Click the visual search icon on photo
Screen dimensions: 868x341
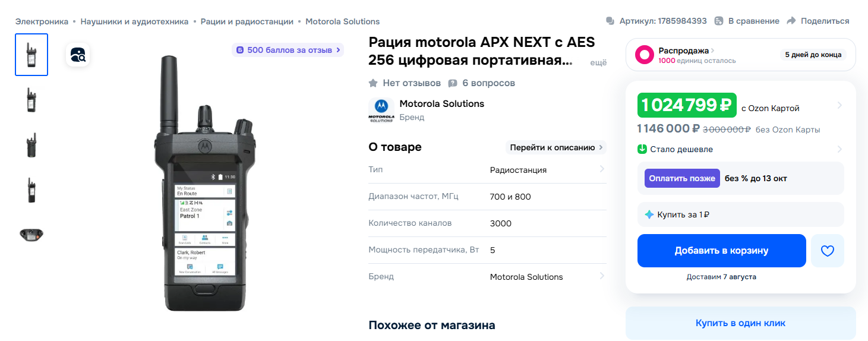click(x=78, y=55)
